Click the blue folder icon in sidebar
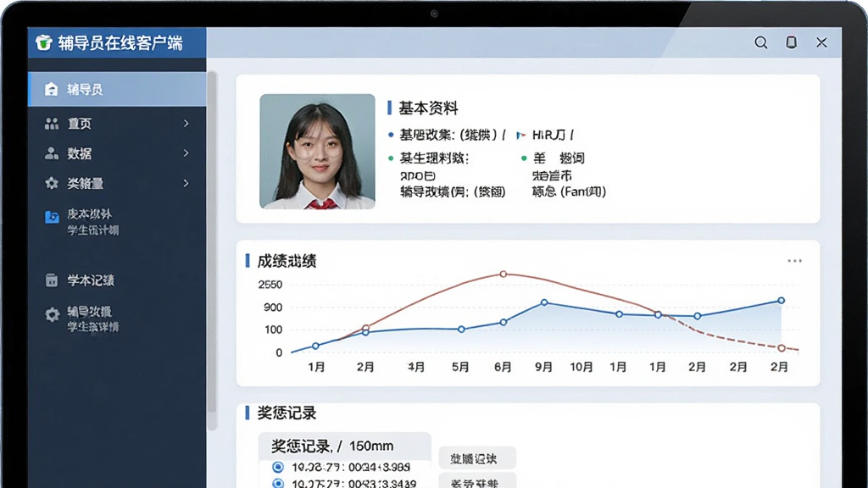The width and height of the screenshot is (868, 488). coord(52,217)
